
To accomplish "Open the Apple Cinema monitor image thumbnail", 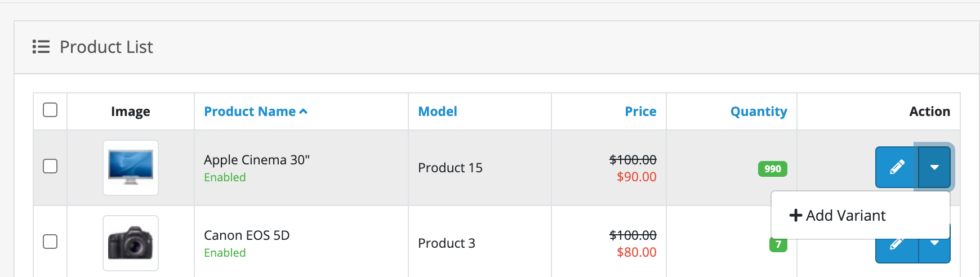I will pos(131,168).
